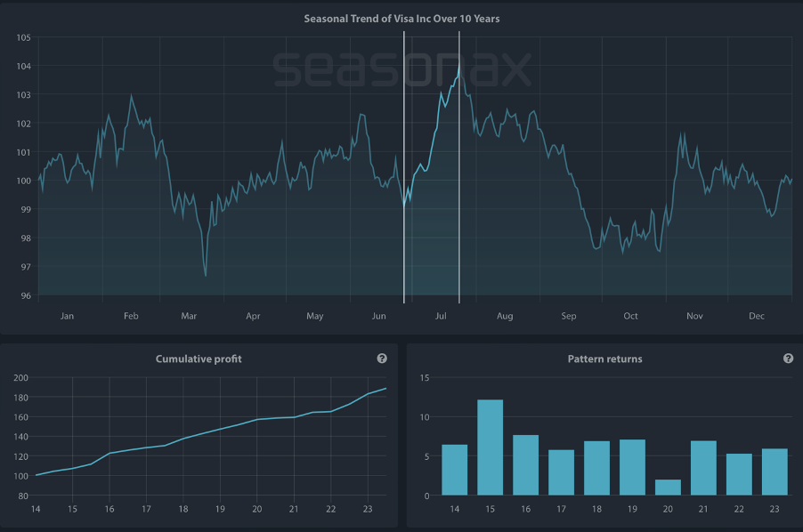
Task: Click year label '17' under the Pattern returns bars
Action: coord(561,510)
